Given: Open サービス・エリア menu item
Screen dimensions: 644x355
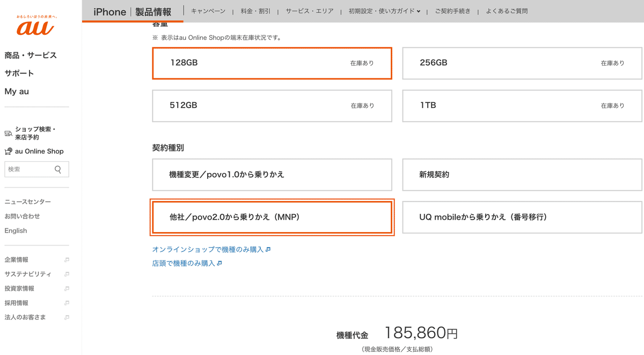Looking at the screenshot, I should click(310, 11).
